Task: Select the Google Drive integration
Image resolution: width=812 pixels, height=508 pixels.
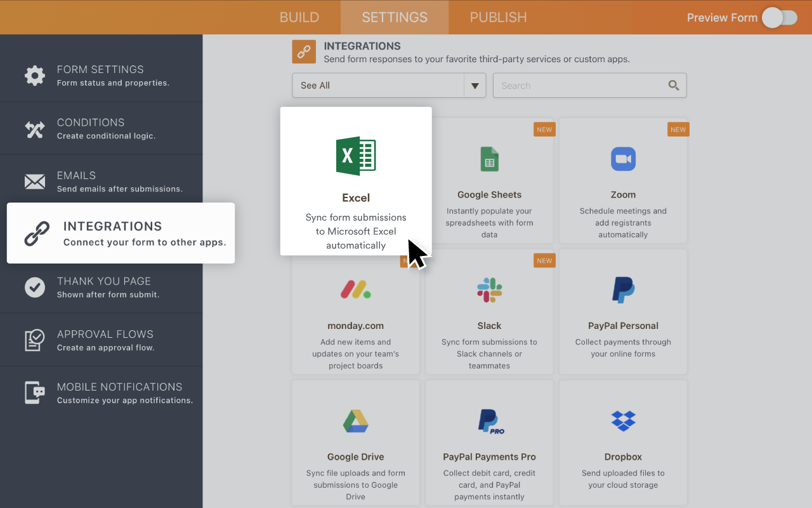Action: click(355, 421)
